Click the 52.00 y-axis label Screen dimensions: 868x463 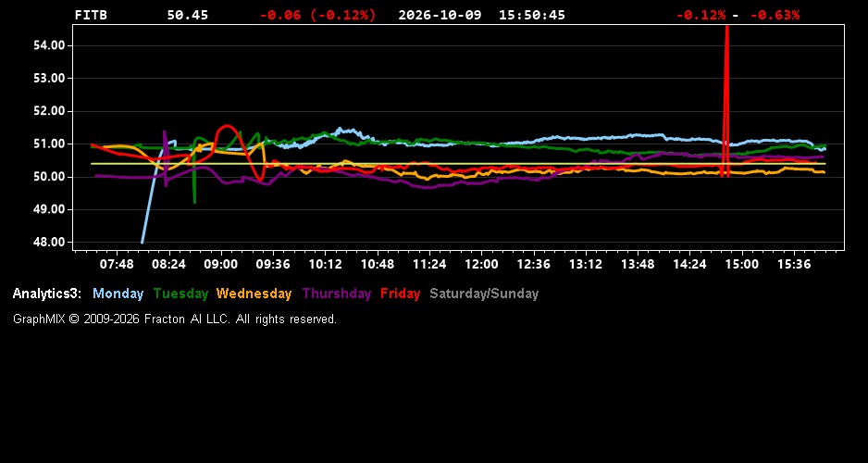tap(49, 111)
